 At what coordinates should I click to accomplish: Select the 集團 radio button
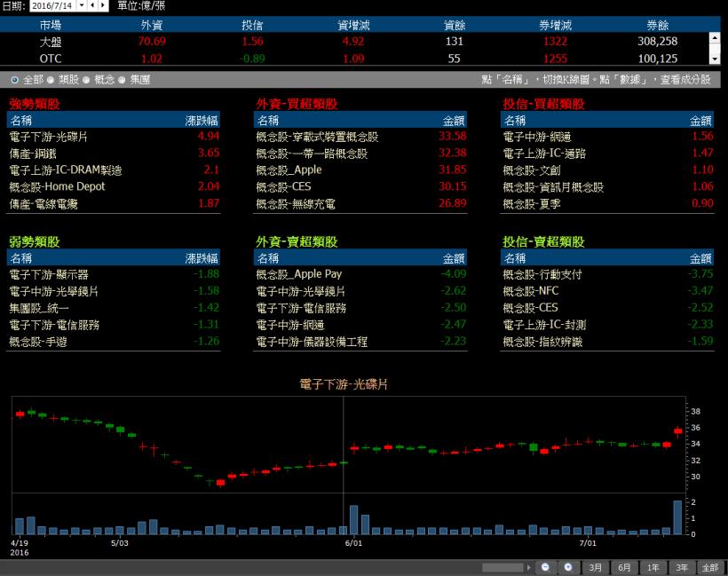pyautogui.click(x=122, y=80)
